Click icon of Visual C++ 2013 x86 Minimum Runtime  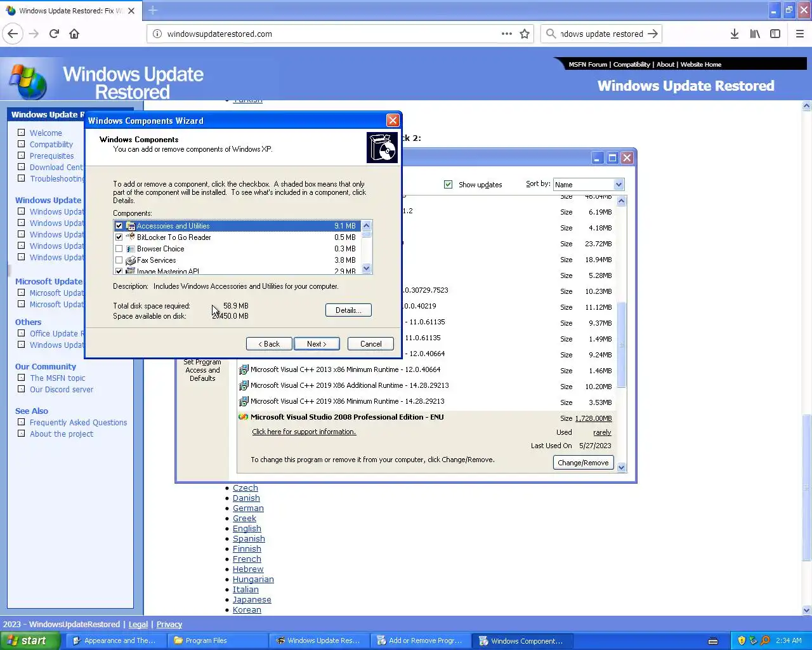click(x=243, y=369)
